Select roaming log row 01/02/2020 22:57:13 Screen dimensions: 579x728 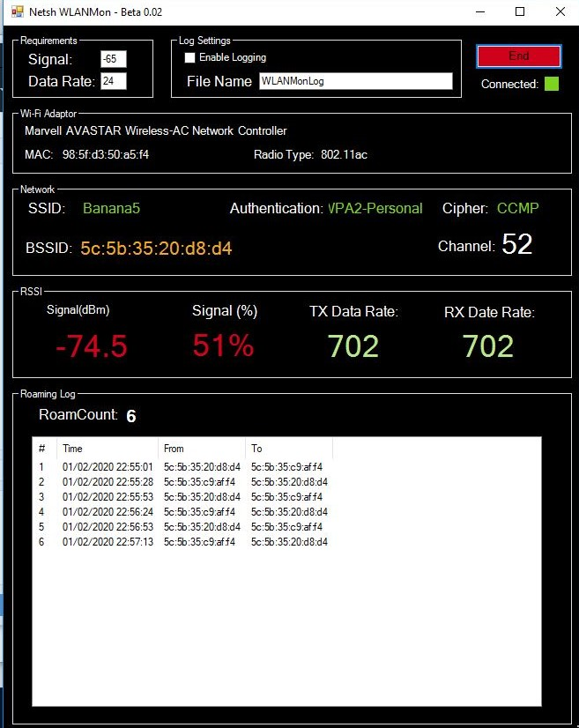tap(183, 542)
